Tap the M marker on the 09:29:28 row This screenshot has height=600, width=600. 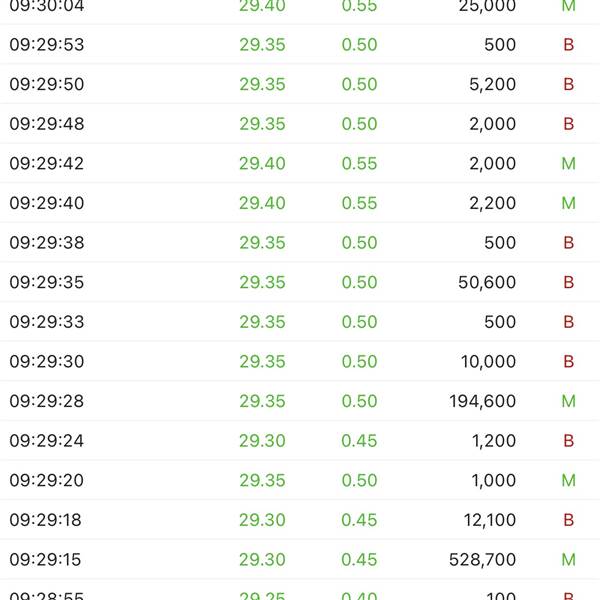[x=568, y=401]
